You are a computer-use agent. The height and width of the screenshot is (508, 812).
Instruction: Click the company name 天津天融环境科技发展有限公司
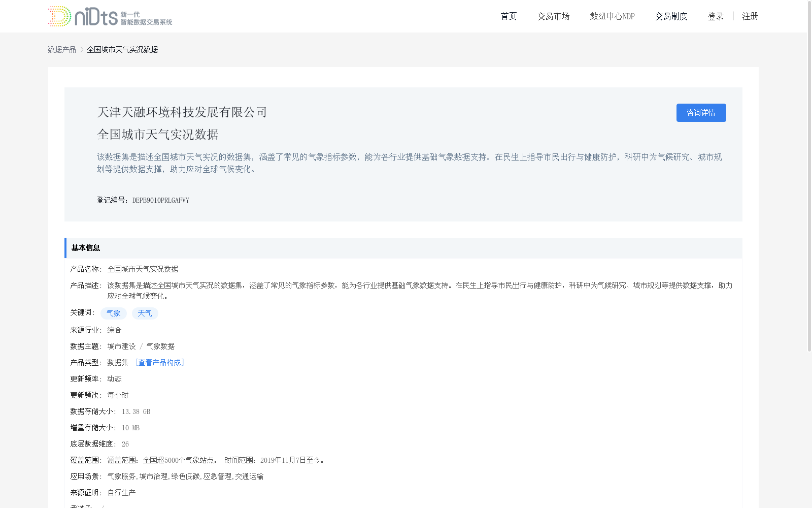tap(182, 112)
